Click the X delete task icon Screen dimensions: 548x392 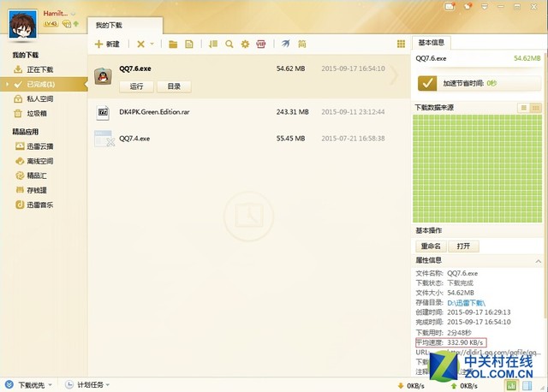click(140, 44)
